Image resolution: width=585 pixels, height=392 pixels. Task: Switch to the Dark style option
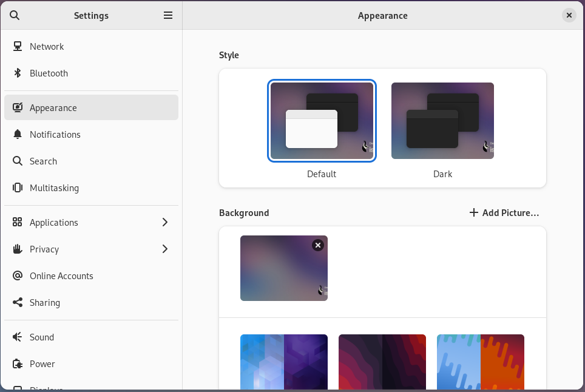(x=442, y=121)
